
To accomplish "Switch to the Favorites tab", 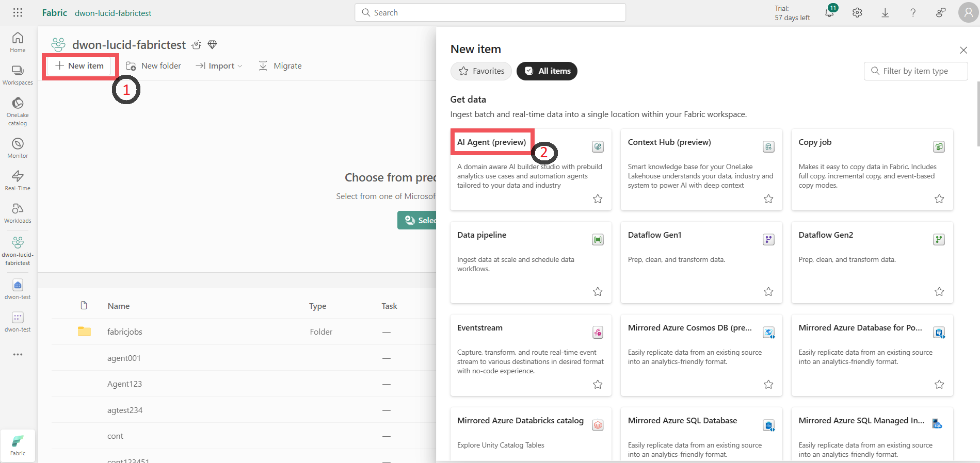I will tap(481, 71).
